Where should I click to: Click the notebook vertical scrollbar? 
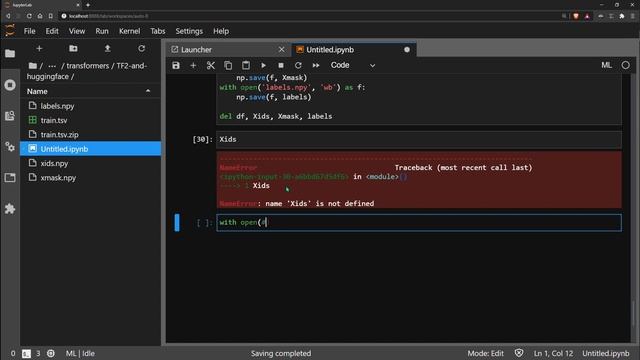coord(633,314)
